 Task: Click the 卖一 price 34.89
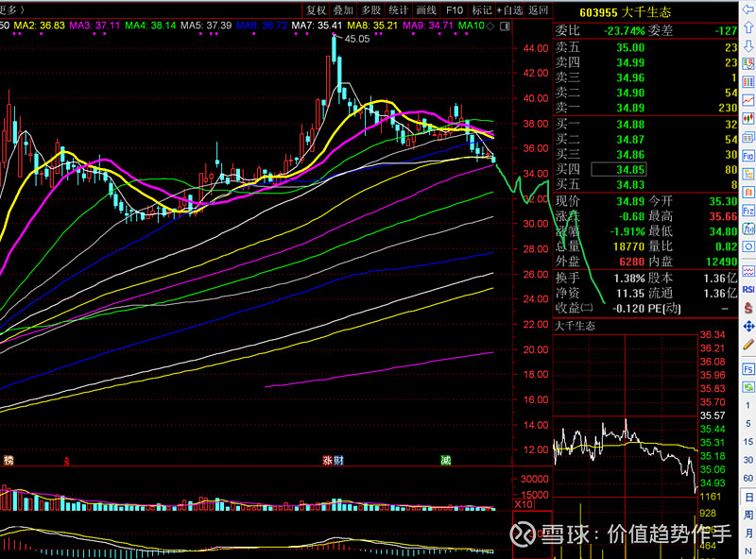[630, 108]
